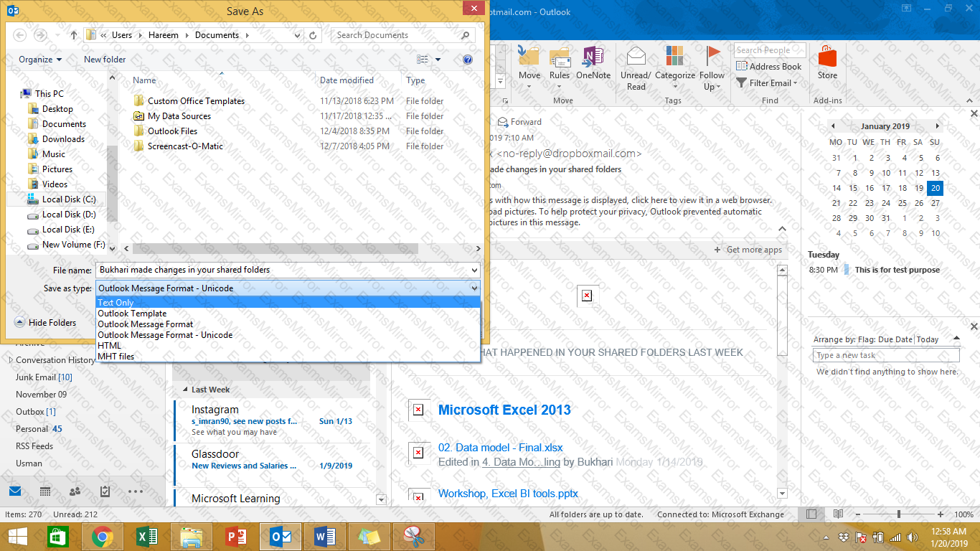Click the ellipsis for more navigation options
Viewport: 980px width, 551px height.
(136, 491)
